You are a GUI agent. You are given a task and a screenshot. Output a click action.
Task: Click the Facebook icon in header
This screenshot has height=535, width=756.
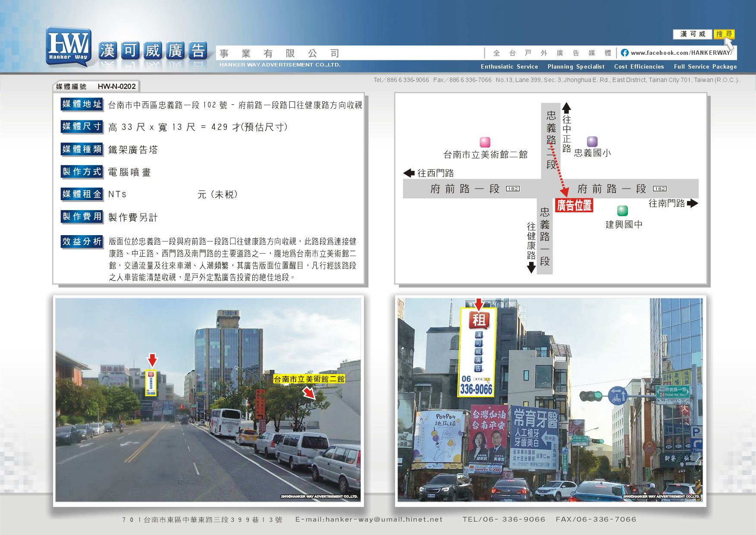click(624, 53)
